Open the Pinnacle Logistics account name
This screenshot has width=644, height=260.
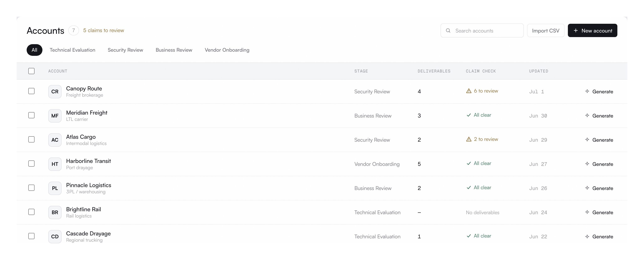tap(88, 185)
